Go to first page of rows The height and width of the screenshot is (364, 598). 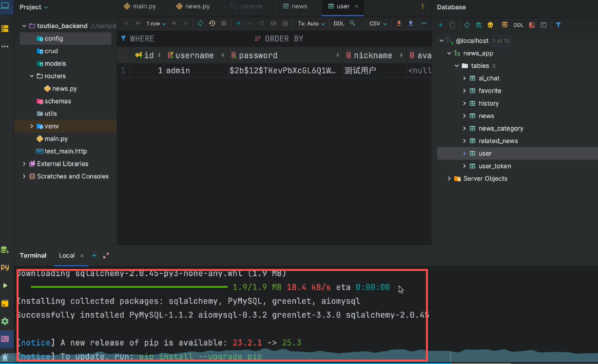pos(126,23)
